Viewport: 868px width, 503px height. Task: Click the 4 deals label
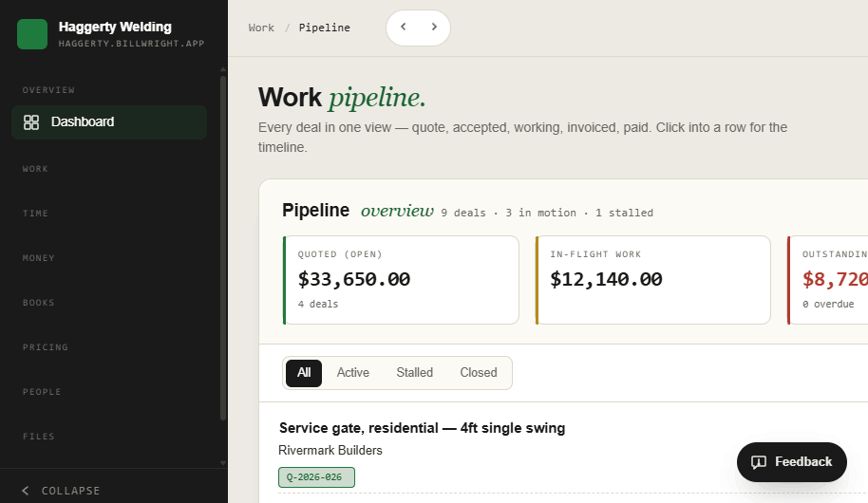point(318,305)
